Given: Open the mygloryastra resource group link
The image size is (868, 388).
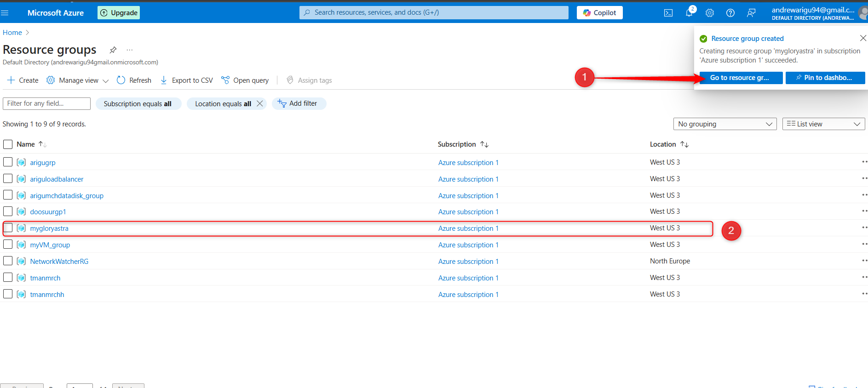Looking at the screenshot, I should coord(49,228).
